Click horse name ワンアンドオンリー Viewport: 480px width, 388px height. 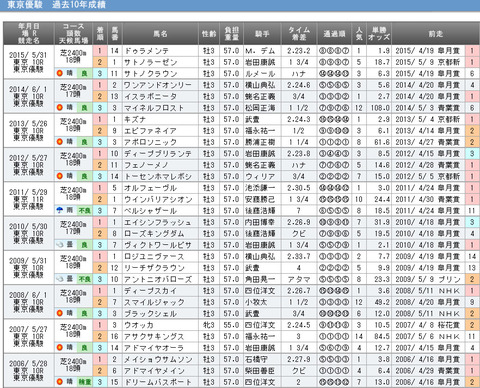pos(158,85)
